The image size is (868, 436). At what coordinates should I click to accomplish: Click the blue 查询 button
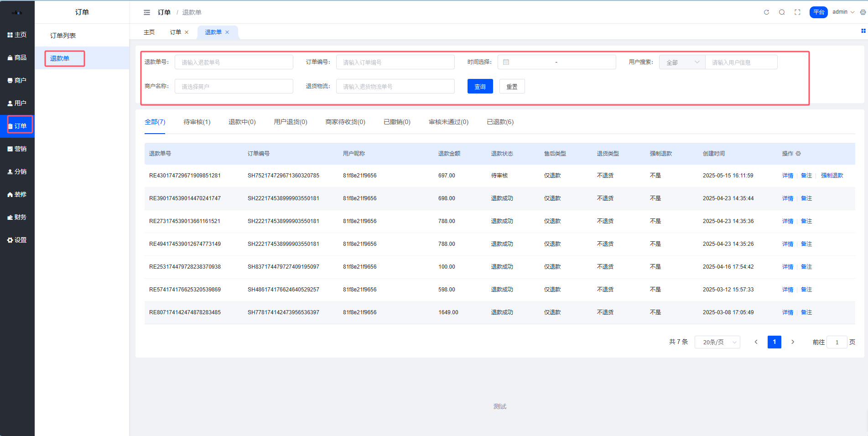click(x=480, y=87)
